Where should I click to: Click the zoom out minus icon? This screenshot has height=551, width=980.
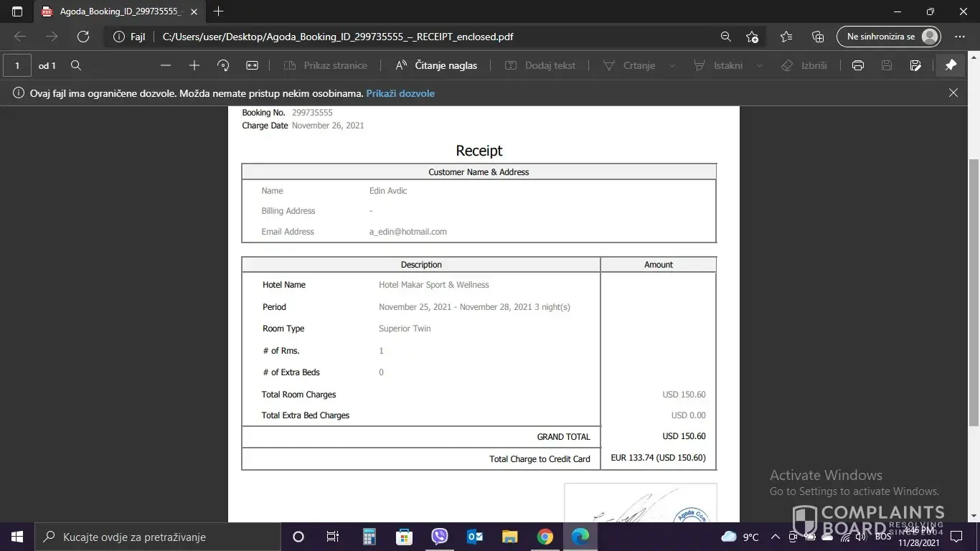click(166, 65)
